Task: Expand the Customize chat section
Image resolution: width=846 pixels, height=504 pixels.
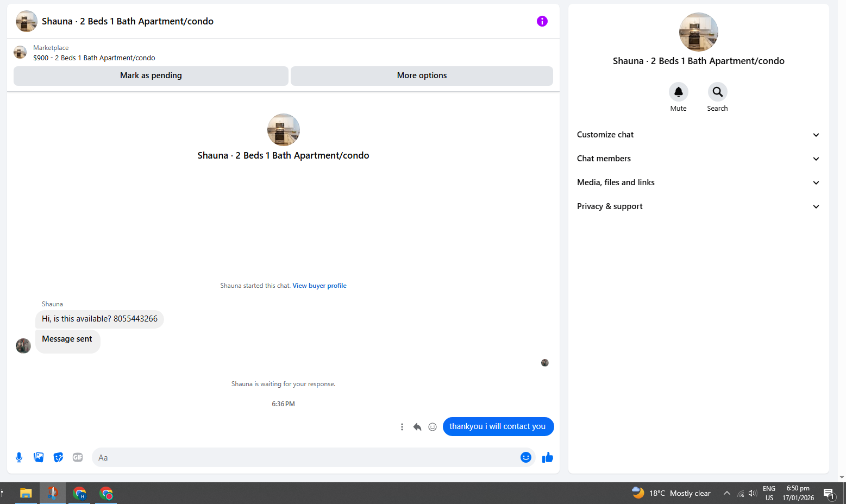Action: (698, 135)
